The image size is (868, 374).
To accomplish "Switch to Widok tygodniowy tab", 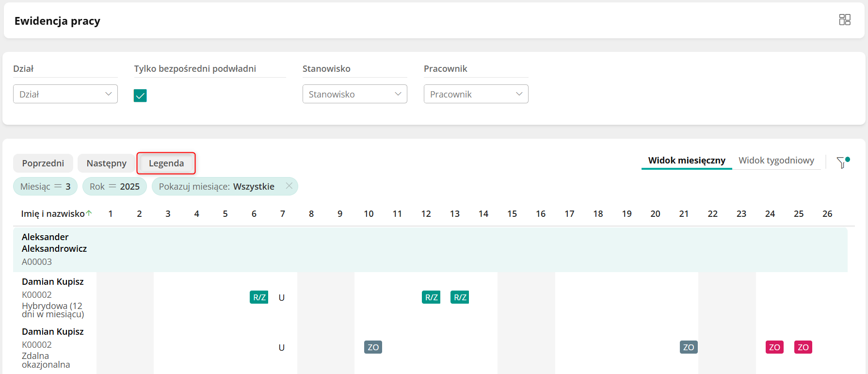I will coord(776,161).
